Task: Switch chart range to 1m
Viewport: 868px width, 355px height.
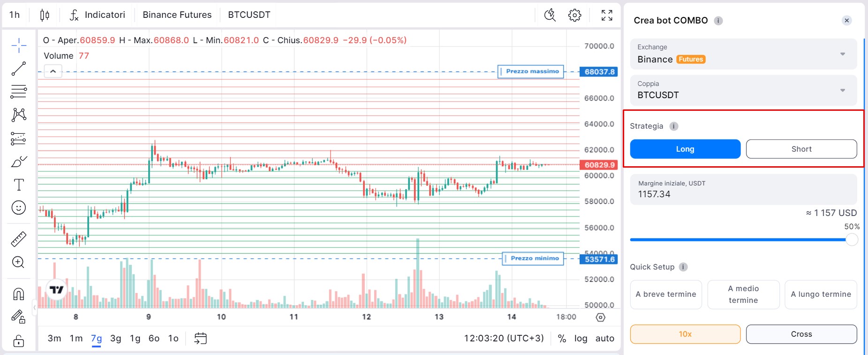Action: [x=76, y=338]
